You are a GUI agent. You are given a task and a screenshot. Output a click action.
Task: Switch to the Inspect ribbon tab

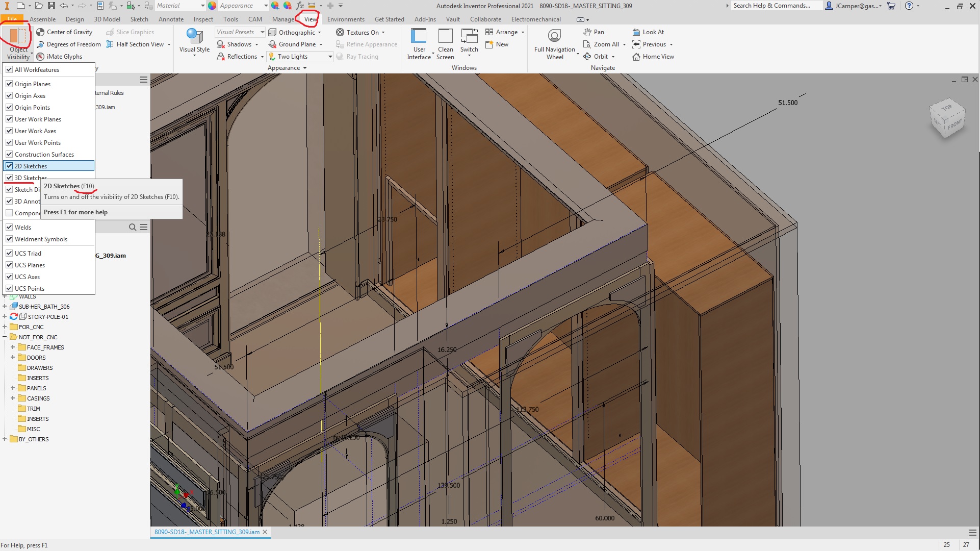coord(203,19)
